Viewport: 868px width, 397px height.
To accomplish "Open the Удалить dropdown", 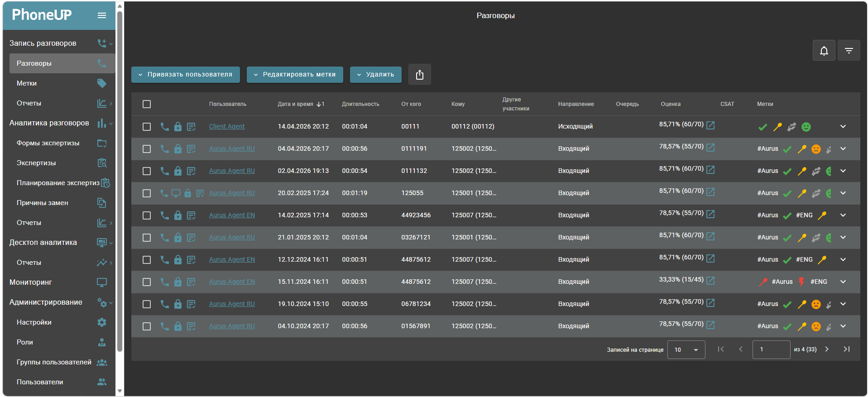I will click(376, 75).
